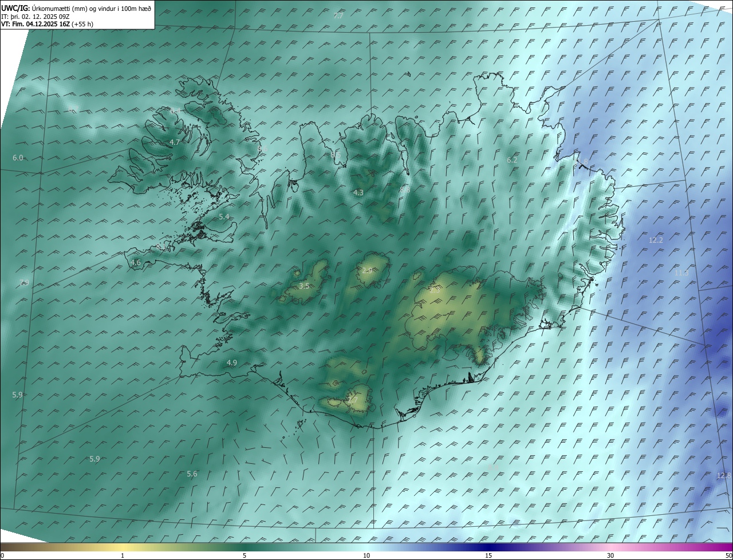This screenshot has width=733, height=560.
Task: Click the 10 tick on the color scale
Action: [366, 555]
